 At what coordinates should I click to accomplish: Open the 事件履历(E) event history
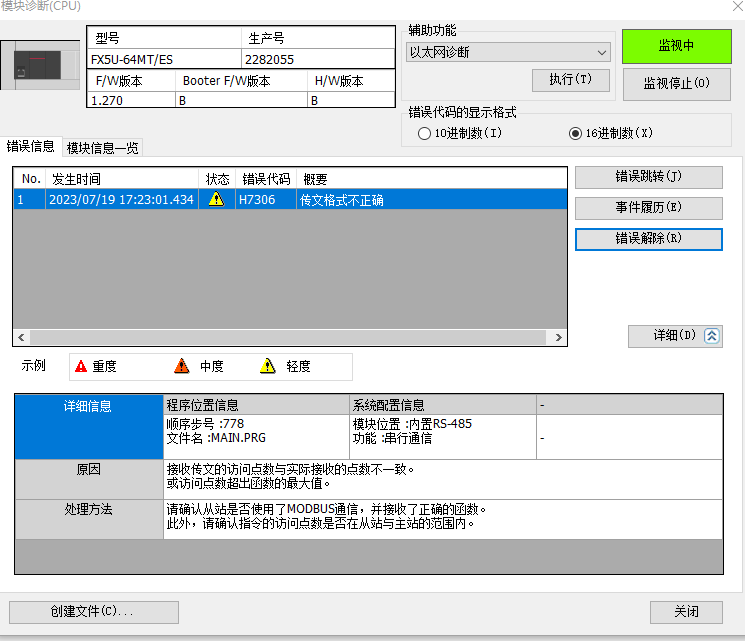(648, 208)
